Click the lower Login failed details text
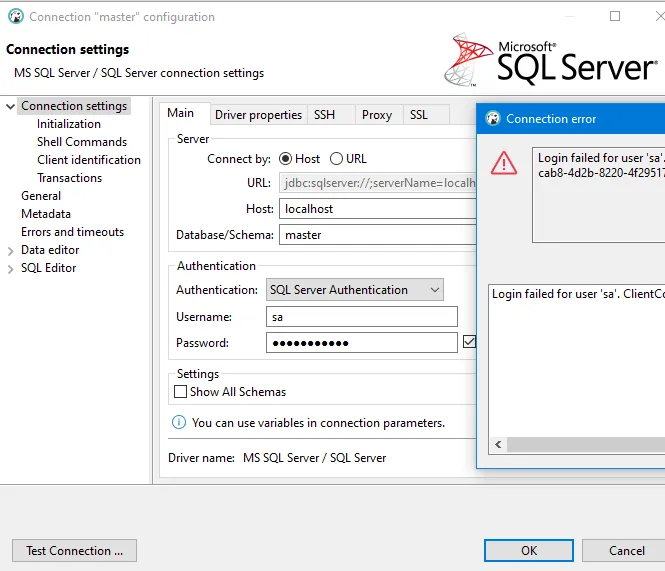665x571 pixels. click(x=578, y=294)
